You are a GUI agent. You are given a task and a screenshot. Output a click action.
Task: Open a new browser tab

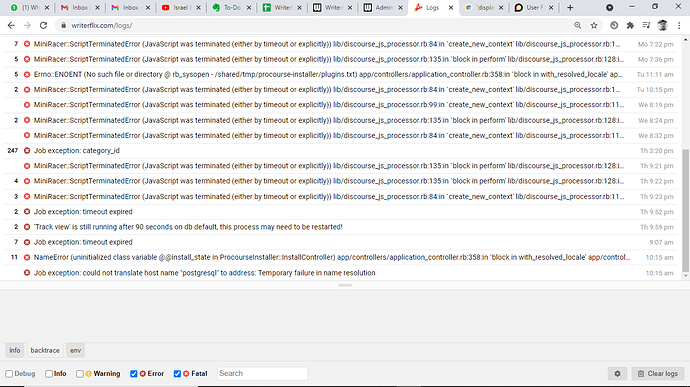pyautogui.click(x=570, y=7)
